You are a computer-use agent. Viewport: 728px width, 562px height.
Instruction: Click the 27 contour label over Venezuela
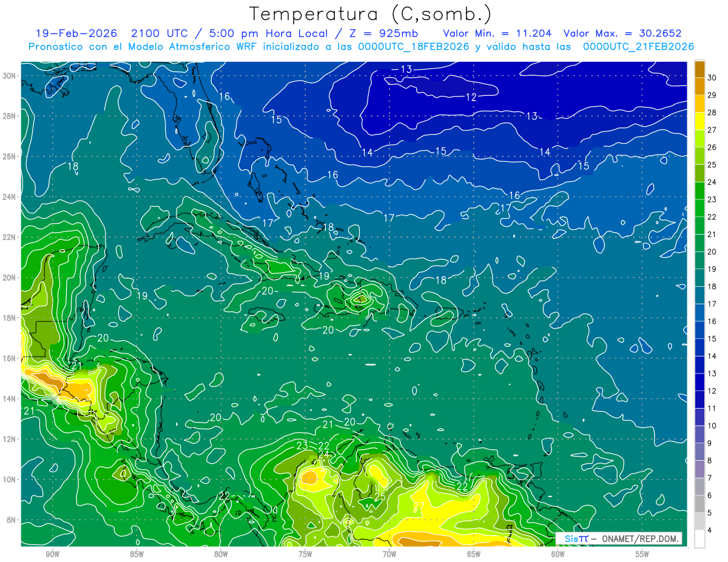[419, 506]
